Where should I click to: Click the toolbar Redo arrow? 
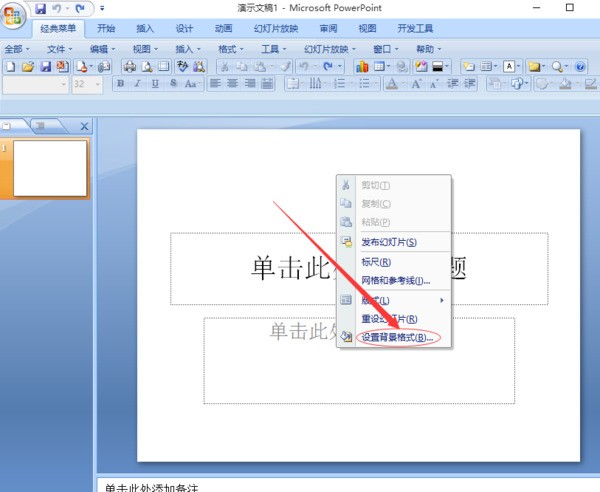click(328, 67)
